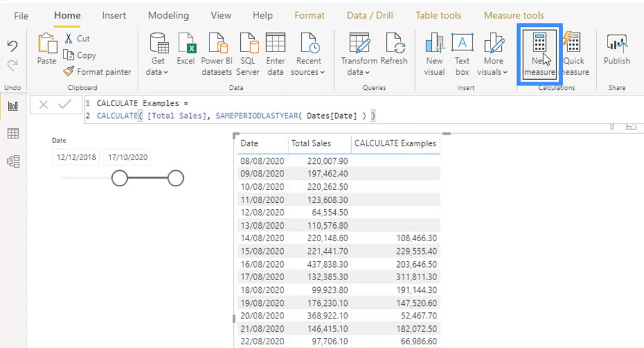Open the File menu
The width and height of the screenshot is (644, 348).
click(21, 16)
